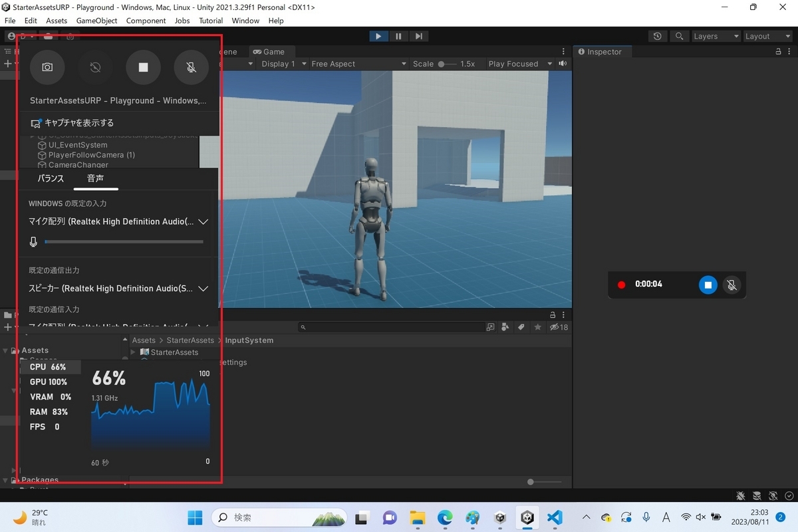Open the Play Focused dropdown
This screenshot has width=798, height=532.
click(x=520, y=64)
